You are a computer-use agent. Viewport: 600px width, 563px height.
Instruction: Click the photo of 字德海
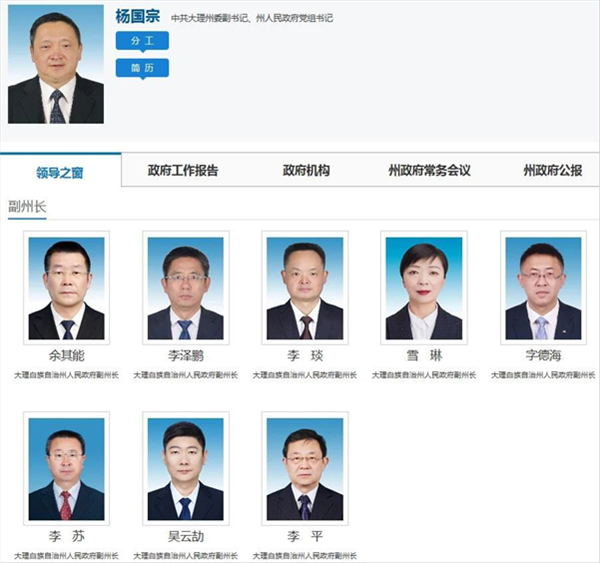543,288
